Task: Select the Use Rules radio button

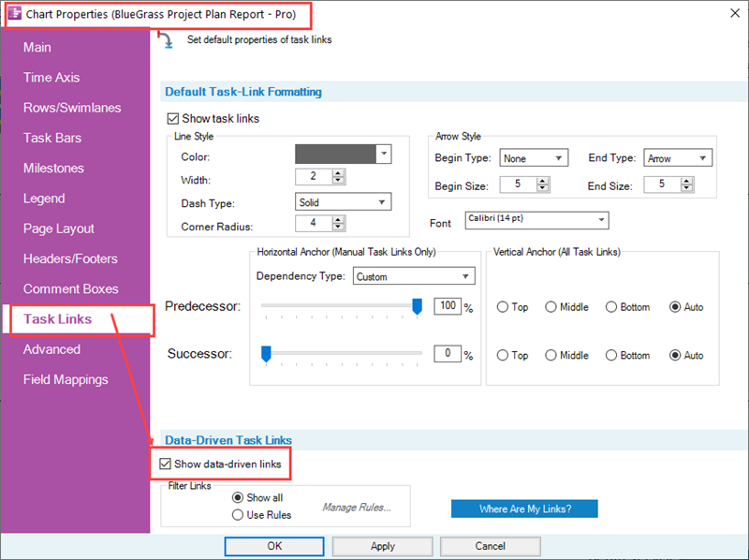Action: pyautogui.click(x=238, y=514)
